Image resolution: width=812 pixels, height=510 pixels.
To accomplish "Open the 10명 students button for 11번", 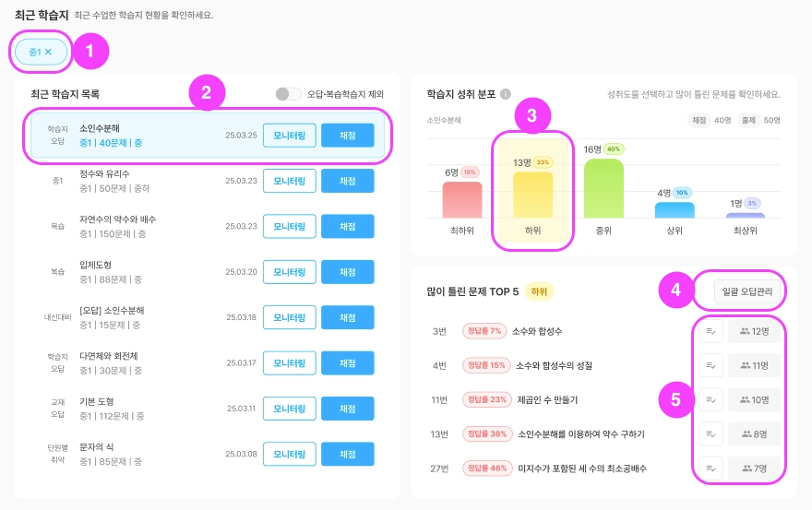I will coord(754,399).
